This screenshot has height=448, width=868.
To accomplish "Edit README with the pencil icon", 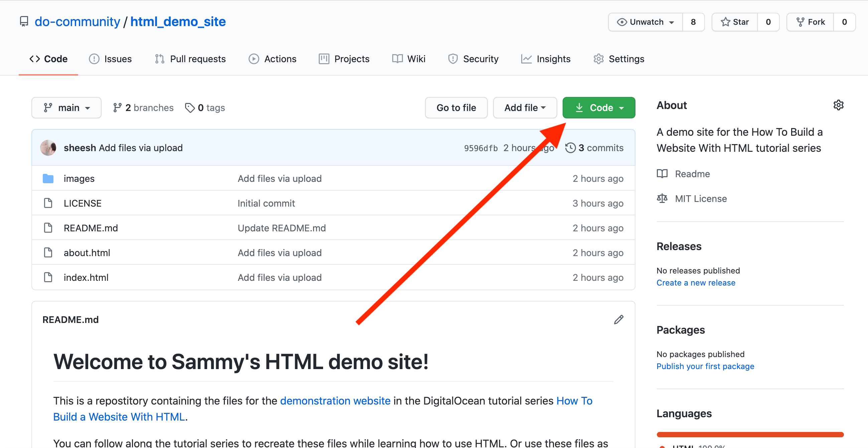I will [x=619, y=320].
